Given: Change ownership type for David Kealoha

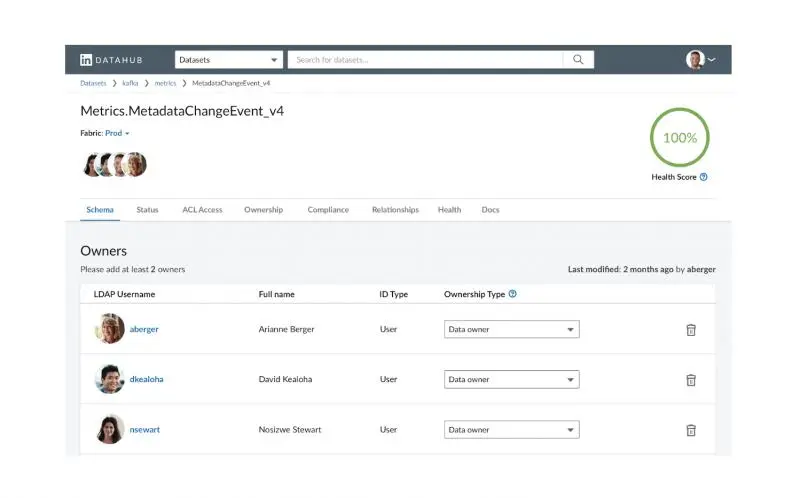Looking at the screenshot, I should [511, 380].
